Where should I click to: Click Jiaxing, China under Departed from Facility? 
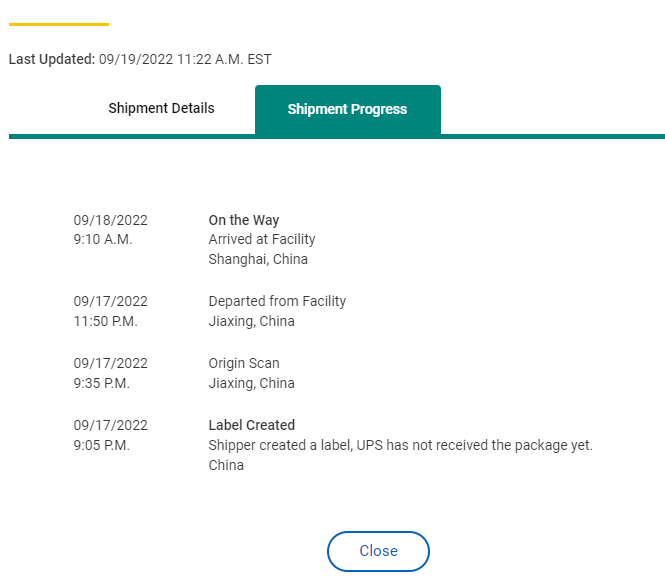click(251, 321)
